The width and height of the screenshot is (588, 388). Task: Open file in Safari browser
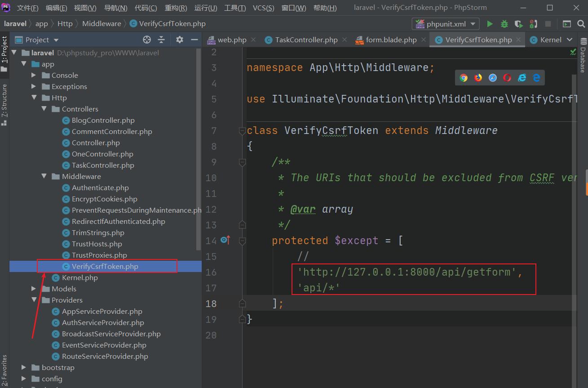click(493, 78)
